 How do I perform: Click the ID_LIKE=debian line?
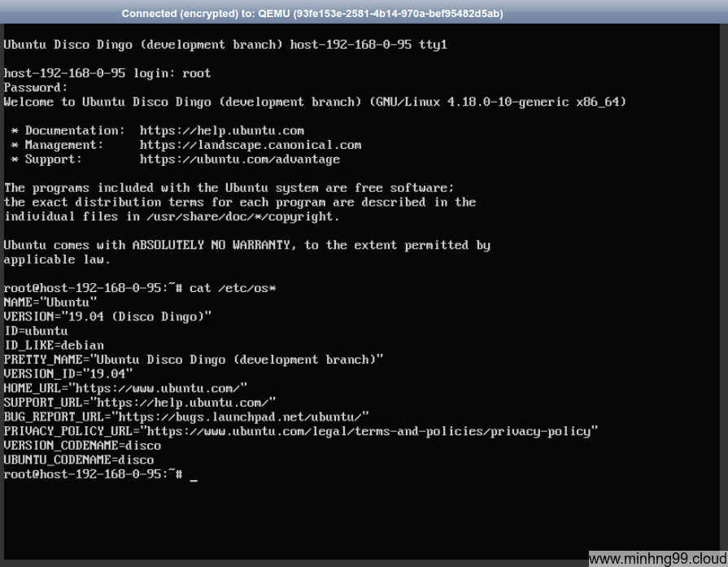coord(54,346)
